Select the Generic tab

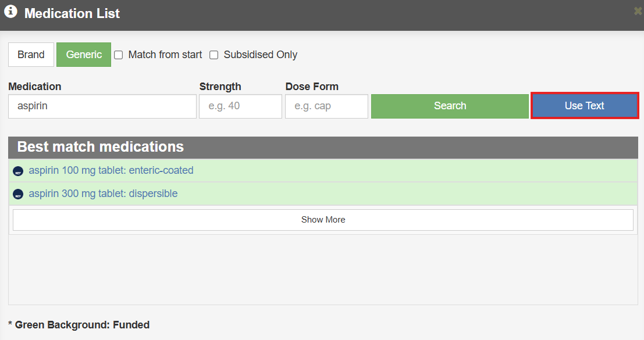coord(84,55)
